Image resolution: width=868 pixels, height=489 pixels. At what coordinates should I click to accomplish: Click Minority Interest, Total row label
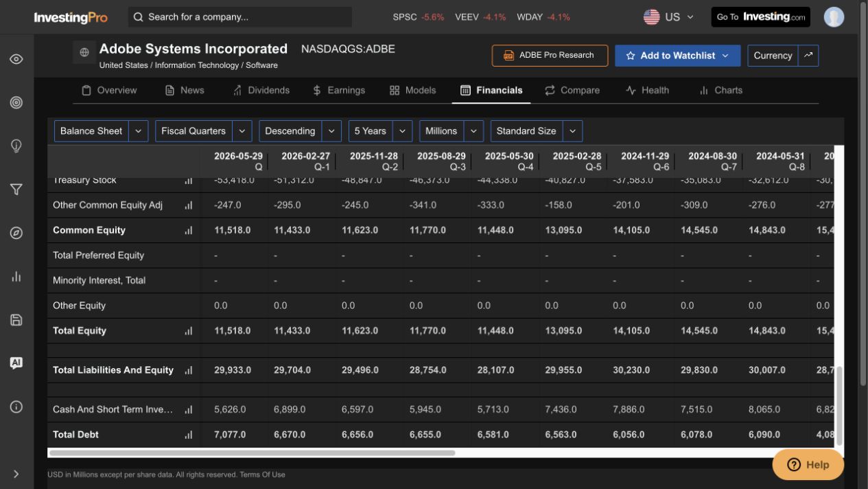pyautogui.click(x=99, y=281)
